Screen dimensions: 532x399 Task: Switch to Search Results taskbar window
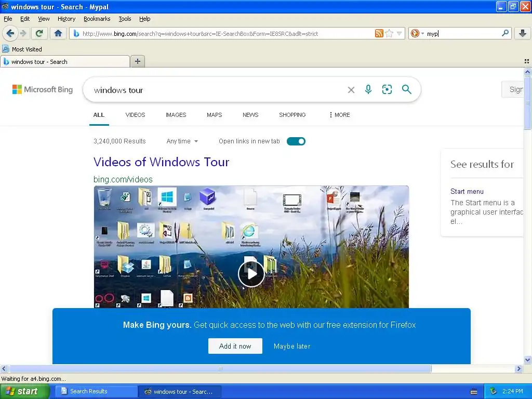tap(96, 391)
